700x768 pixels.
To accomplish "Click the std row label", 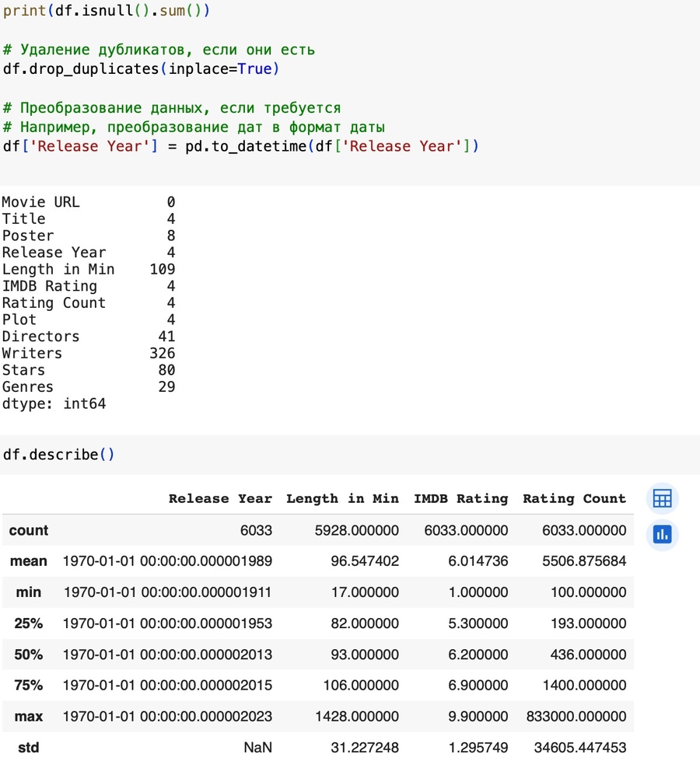I will pyautogui.click(x=29, y=748).
